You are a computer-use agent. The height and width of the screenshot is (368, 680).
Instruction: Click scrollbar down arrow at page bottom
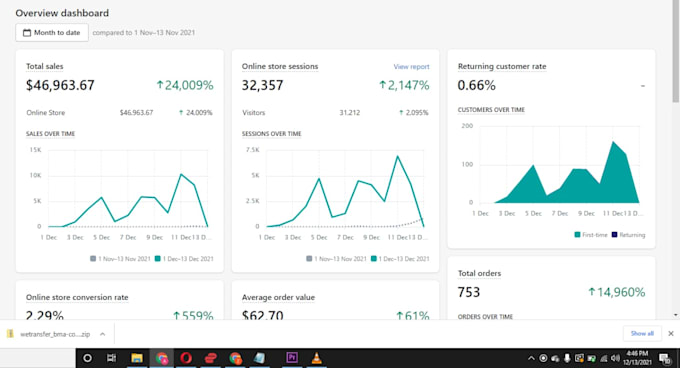(x=676, y=315)
